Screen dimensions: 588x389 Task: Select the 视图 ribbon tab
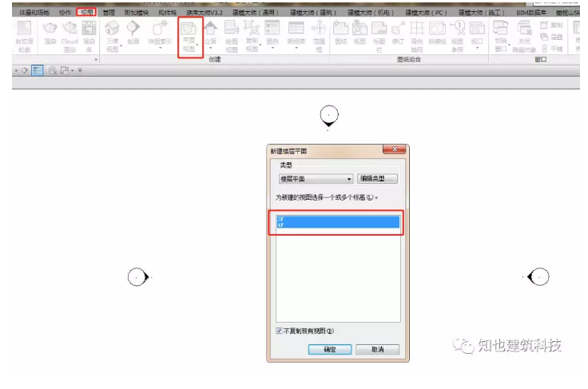[86, 12]
